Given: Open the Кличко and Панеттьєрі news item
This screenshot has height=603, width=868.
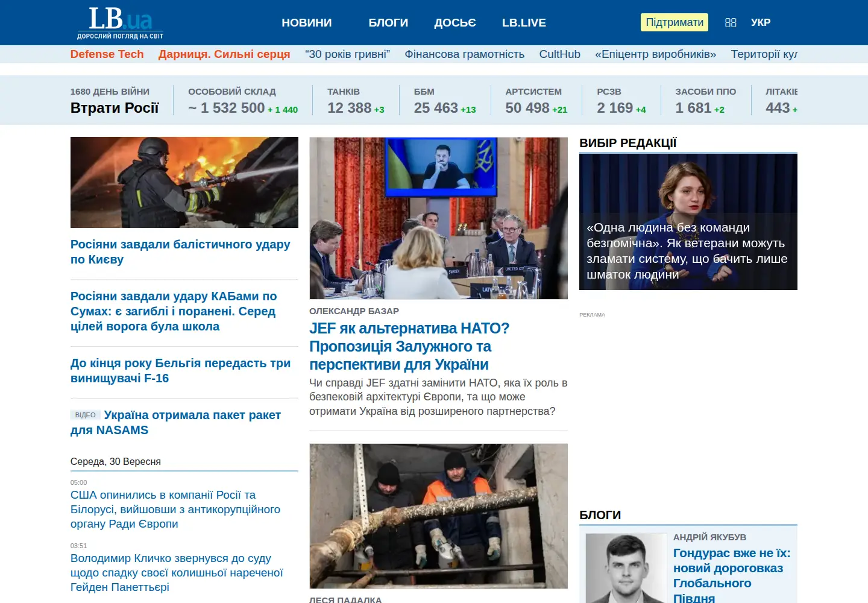Looking at the screenshot, I should (177, 573).
